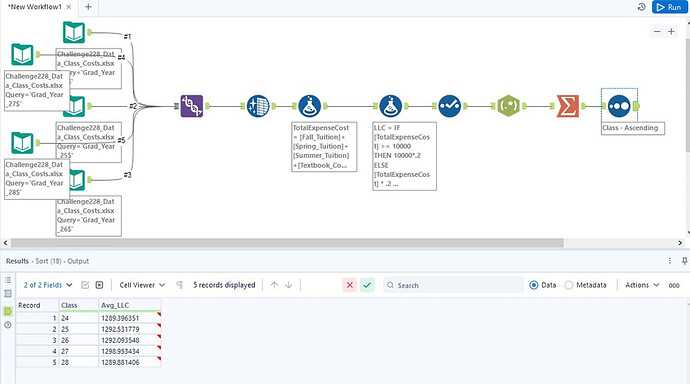
Task: Click the Sort tool output anchor
Action: coord(636,106)
